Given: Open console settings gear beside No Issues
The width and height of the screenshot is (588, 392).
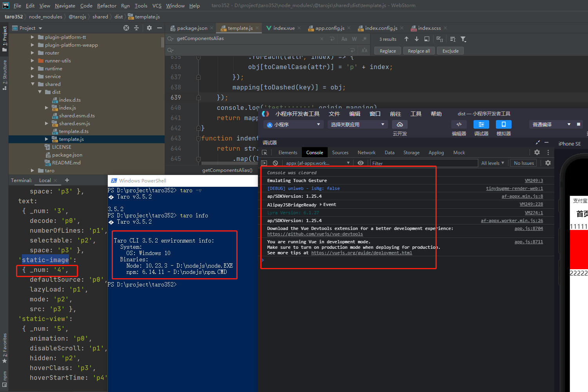Looking at the screenshot, I should 548,163.
